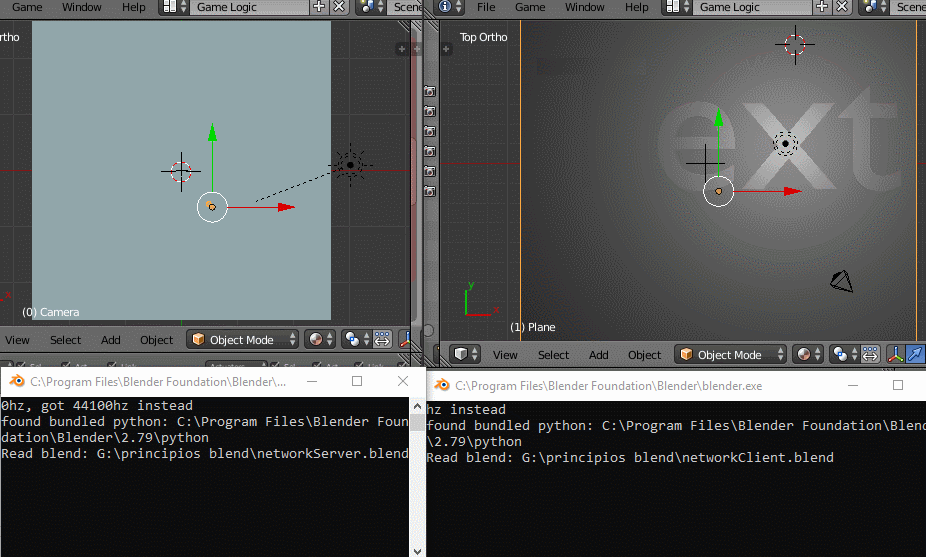Click second camera icon in vertical strip
Screen dimensions: 926x557
[430, 112]
